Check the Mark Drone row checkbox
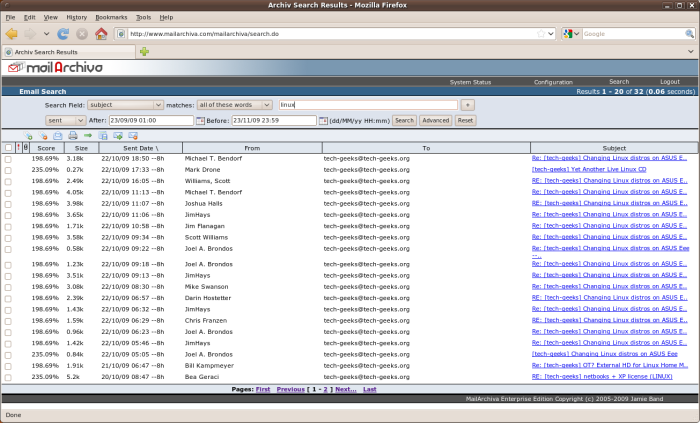The image size is (700, 423). pyautogui.click(x=8, y=170)
